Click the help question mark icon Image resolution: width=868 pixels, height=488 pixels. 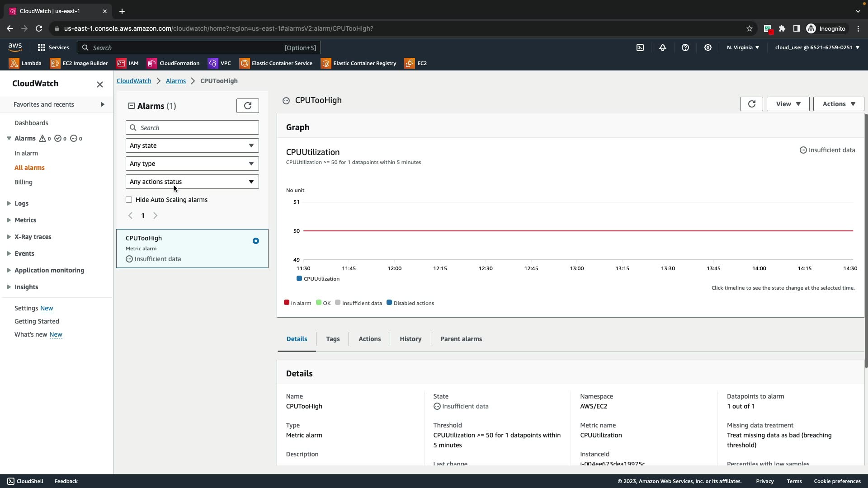(x=685, y=47)
